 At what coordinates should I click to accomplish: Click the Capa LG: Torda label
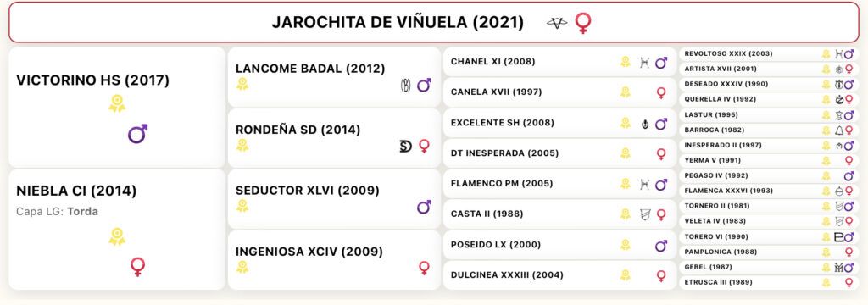[57, 212]
